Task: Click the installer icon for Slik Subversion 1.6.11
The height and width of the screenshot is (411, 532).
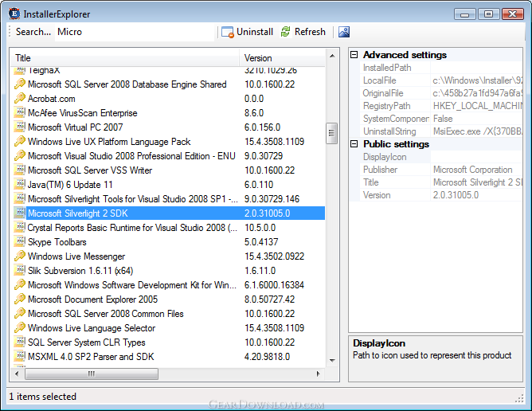Action: (x=20, y=271)
